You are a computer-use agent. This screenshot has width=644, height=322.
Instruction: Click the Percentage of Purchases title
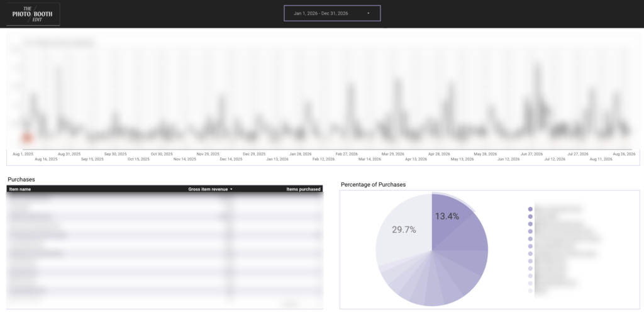click(x=374, y=185)
